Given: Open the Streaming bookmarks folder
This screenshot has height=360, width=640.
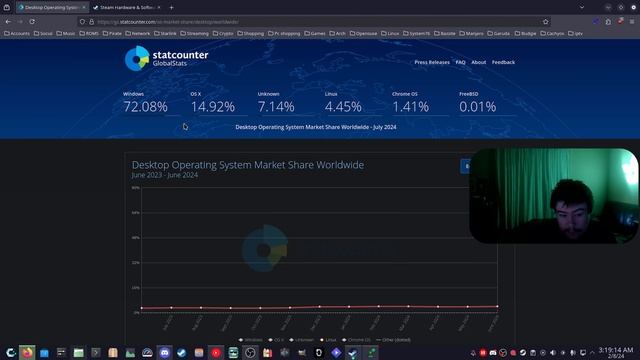Looking at the screenshot, I should click(x=194, y=33).
